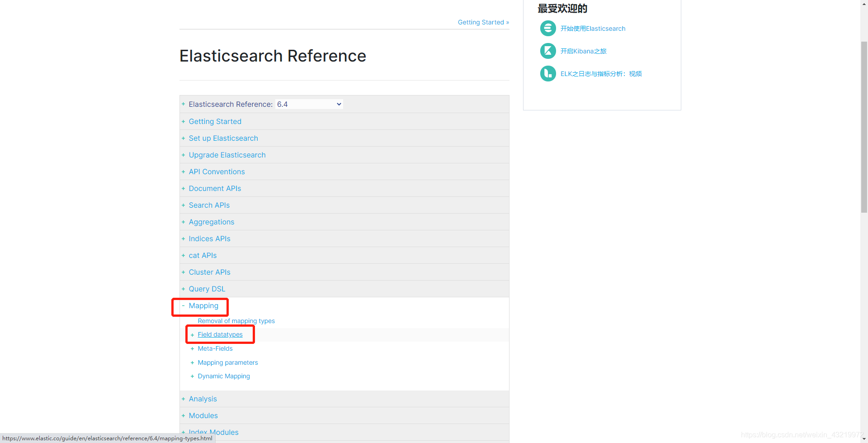
Task: Open the Search APIs link
Action: pyautogui.click(x=209, y=205)
